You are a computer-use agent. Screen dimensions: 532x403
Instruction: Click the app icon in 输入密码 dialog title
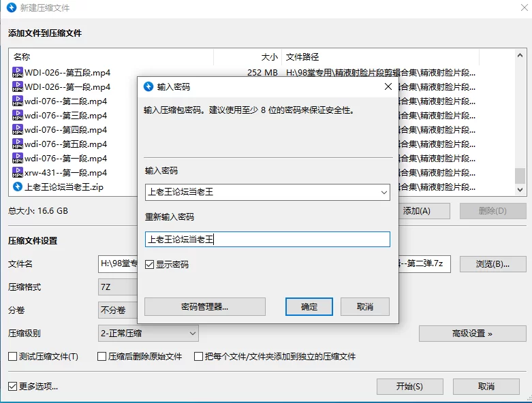148,86
